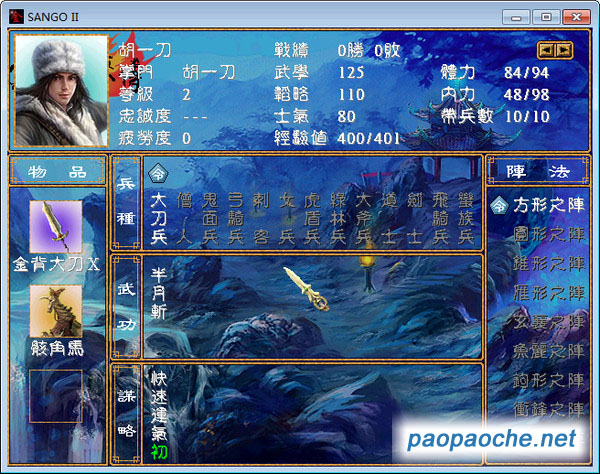Click the 經驗值 value 400/401
Screen dimensions: 600x474
click(368, 138)
